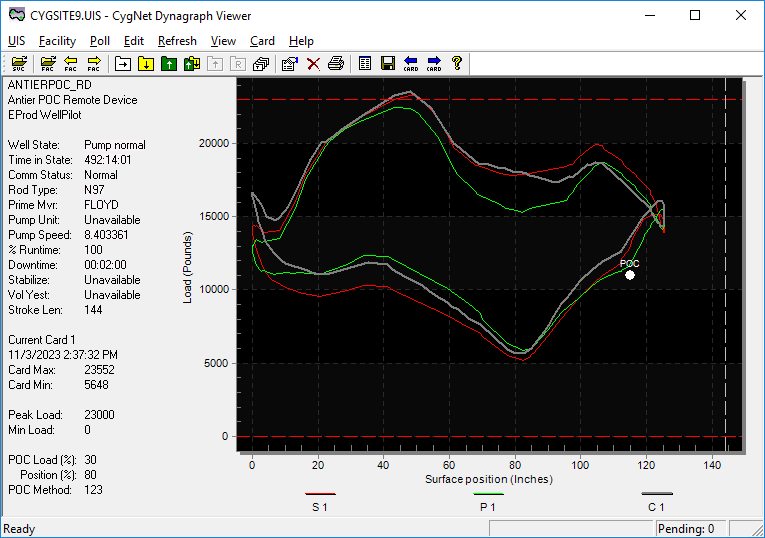Click the green folder upload arrow icon
Viewport: 765px width, 538px height.
click(x=169, y=63)
